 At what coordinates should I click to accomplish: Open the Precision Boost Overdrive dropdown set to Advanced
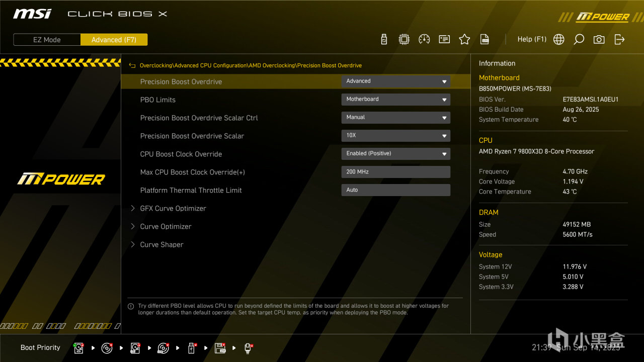point(396,81)
